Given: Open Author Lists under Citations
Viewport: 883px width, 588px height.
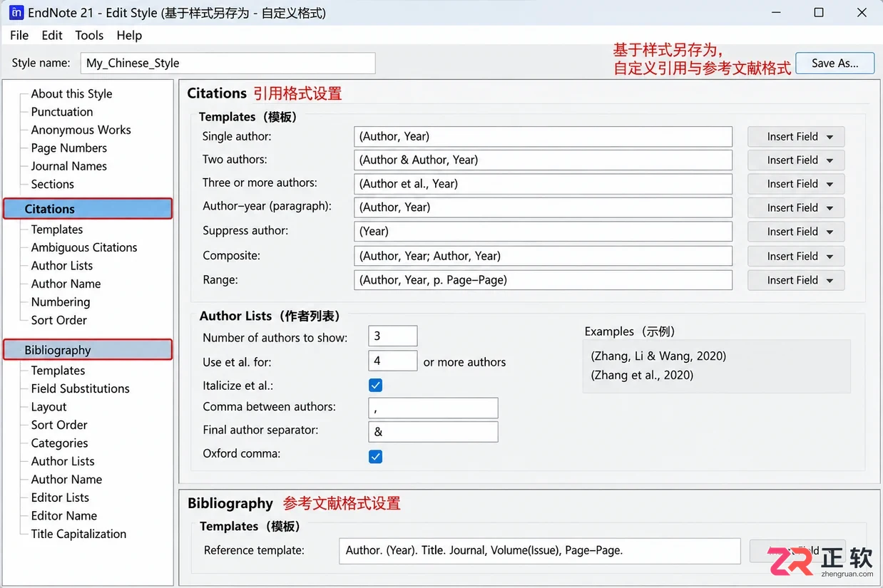Looking at the screenshot, I should point(62,266).
